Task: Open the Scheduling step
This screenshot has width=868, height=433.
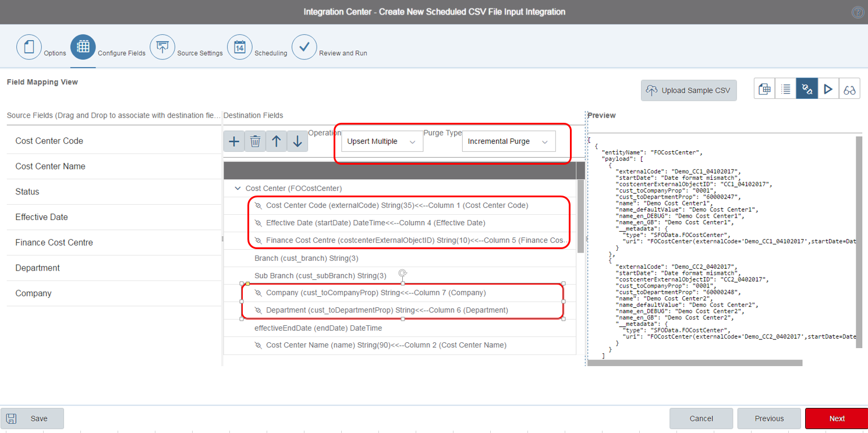Action: [240, 47]
